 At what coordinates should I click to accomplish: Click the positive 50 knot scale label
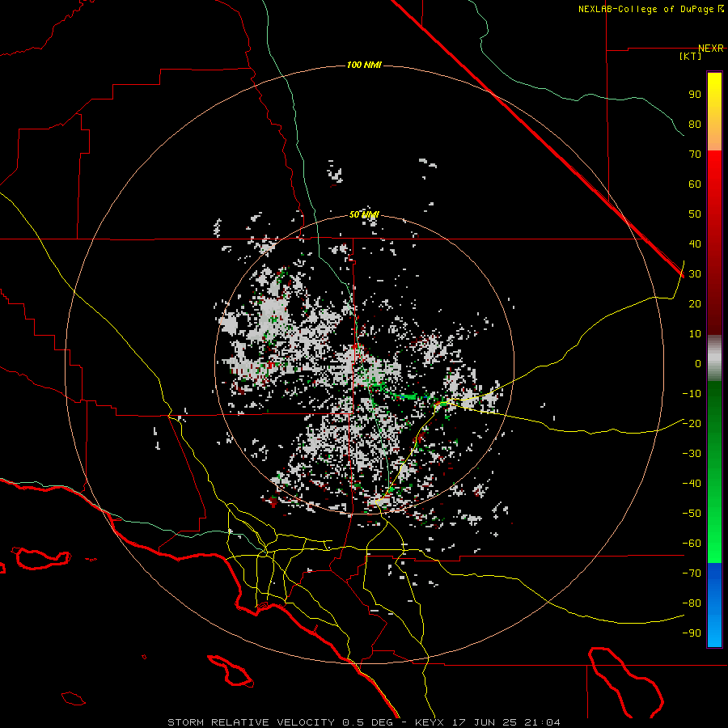(x=695, y=214)
